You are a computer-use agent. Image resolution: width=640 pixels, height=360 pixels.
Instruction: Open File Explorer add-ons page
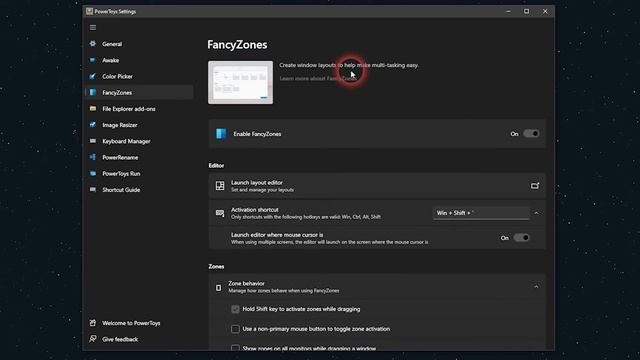tap(139, 109)
